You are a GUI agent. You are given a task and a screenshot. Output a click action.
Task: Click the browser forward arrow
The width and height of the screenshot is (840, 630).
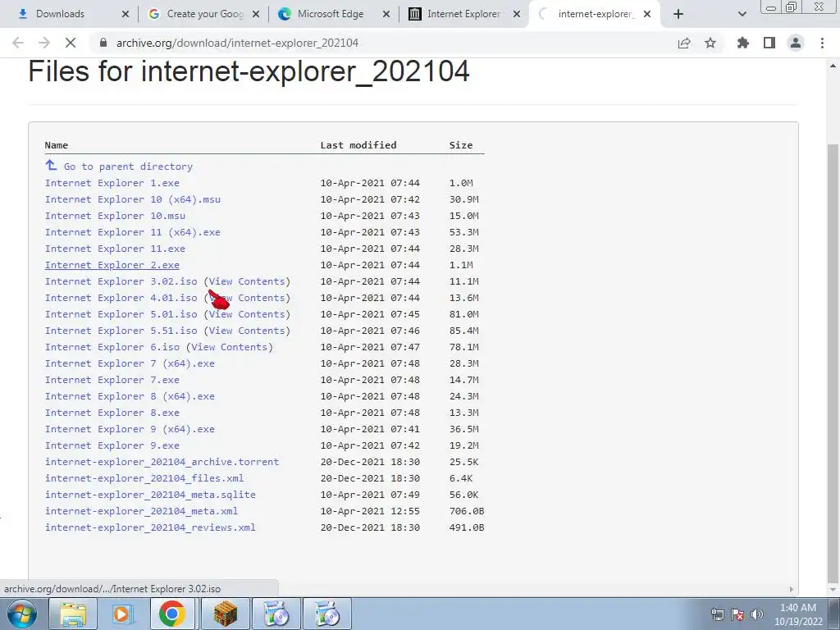coord(44,43)
